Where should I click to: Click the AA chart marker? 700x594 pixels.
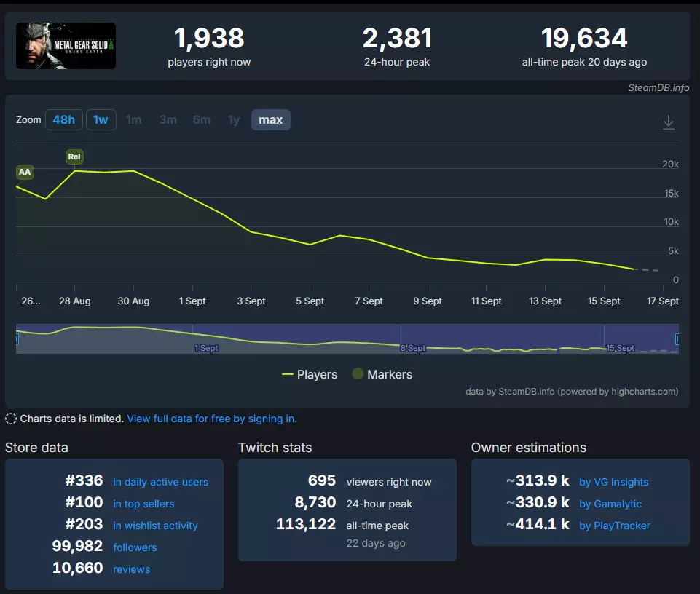pos(25,172)
